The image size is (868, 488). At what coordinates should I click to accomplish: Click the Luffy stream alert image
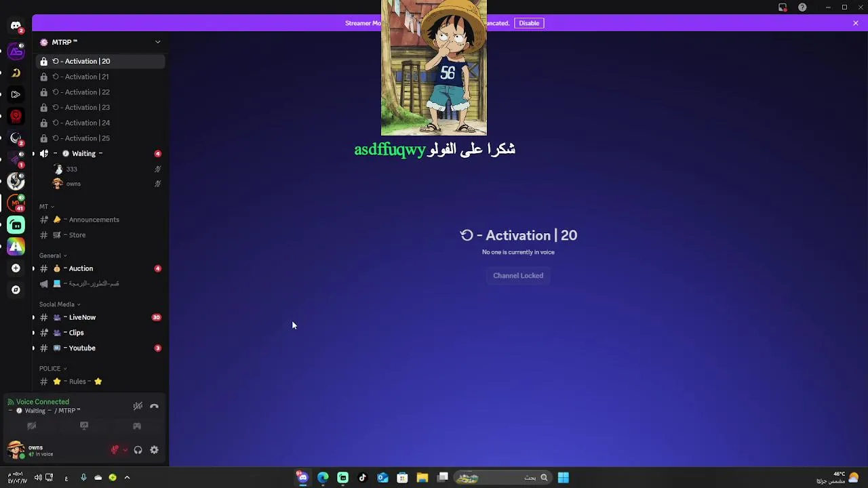(x=434, y=68)
